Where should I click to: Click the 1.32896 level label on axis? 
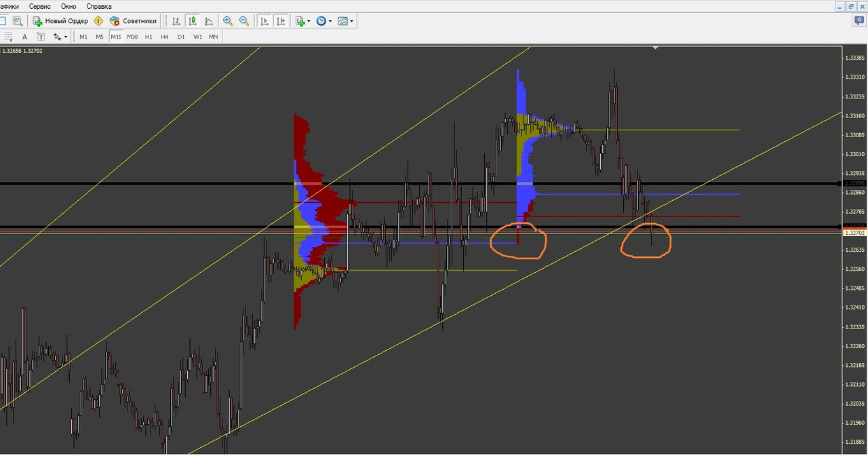[854, 183]
